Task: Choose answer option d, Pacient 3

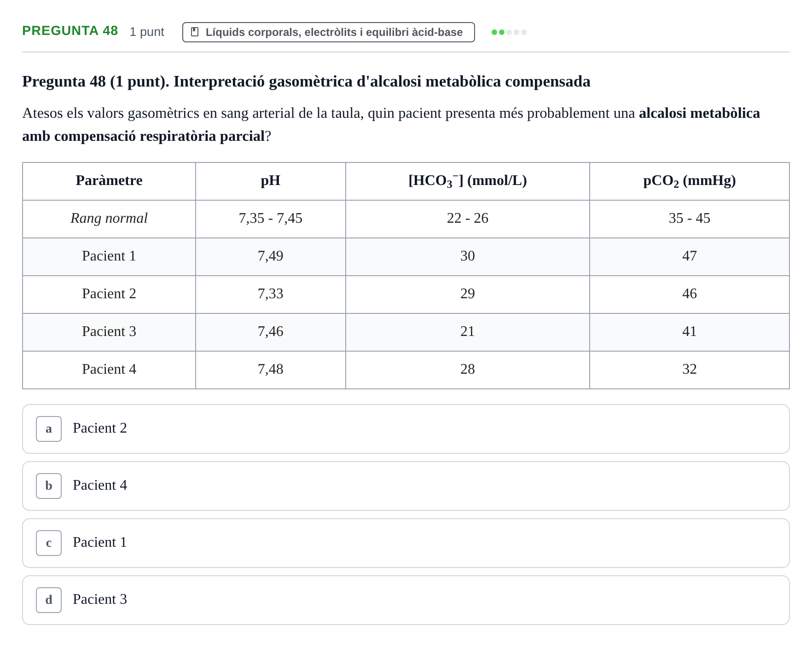Action: pos(406,600)
